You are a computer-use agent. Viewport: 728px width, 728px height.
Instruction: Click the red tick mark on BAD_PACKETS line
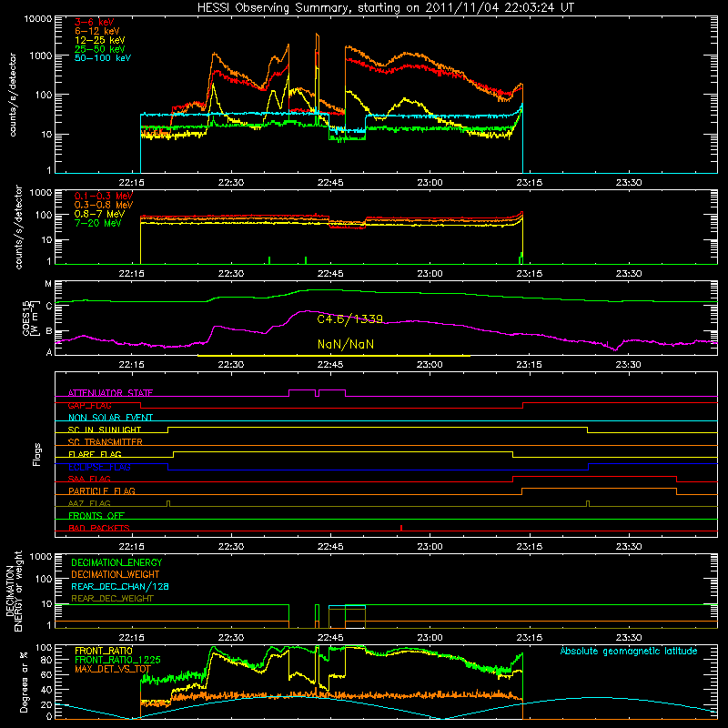coord(401,528)
